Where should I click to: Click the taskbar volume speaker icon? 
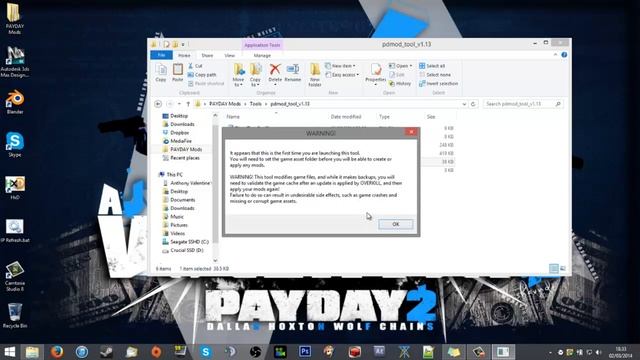[x=598, y=352]
